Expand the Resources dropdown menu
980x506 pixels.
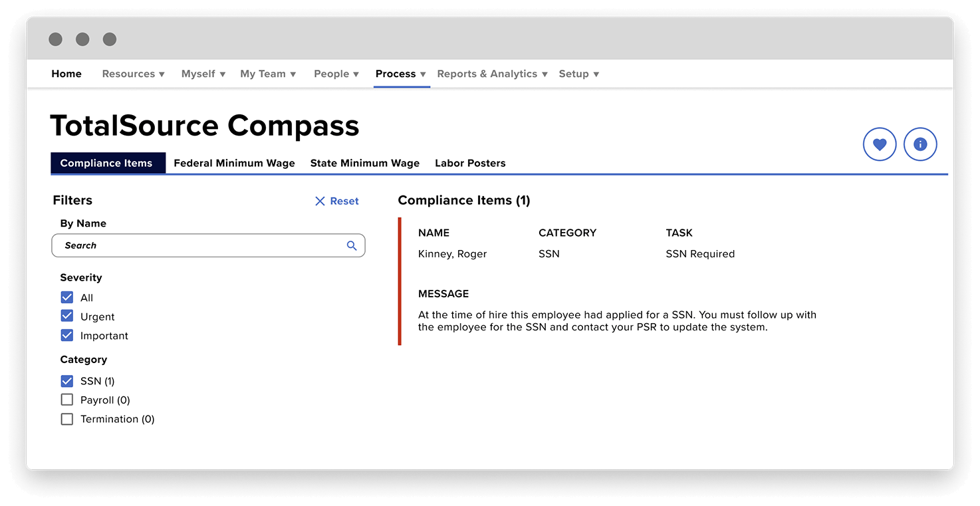click(133, 74)
